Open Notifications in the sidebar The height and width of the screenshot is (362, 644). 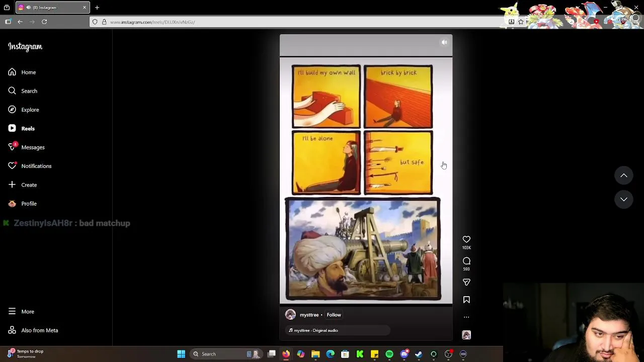30,166
